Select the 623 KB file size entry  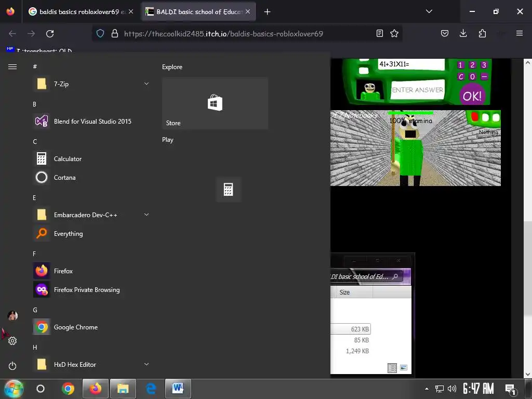click(x=360, y=329)
